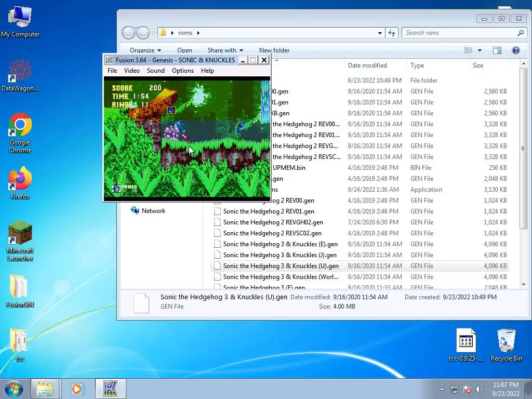Select the Application type file row
Screen dimensions: 532x399
click(390, 189)
